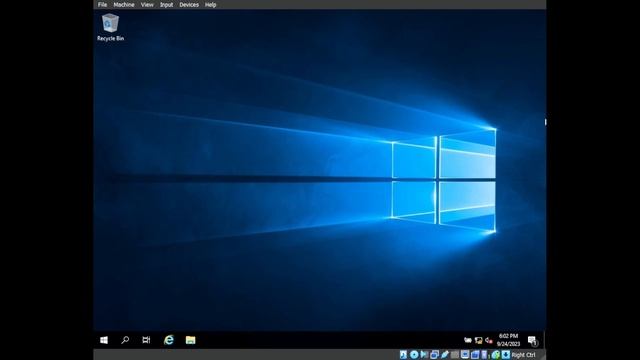Screen dimensions: 640x360
Task: Open the VirtualBox Devices menu
Action: pyautogui.click(x=189, y=5)
